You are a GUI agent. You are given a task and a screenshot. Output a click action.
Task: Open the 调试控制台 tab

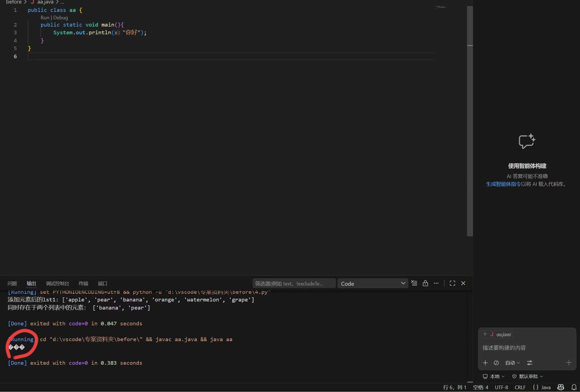tap(57, 284)
